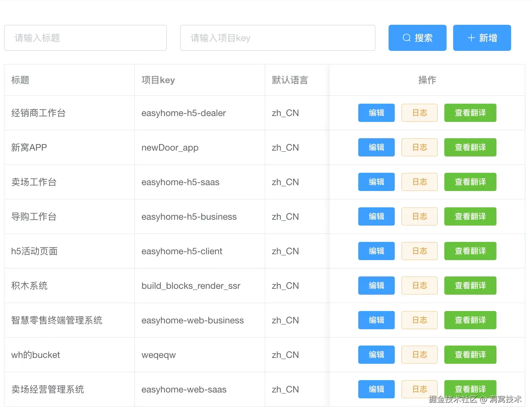Click 编辑 for 卖场经营管理系统 row
Image resolution: width=532 pixels, height=414 pixels.
[x=376, y=389]
